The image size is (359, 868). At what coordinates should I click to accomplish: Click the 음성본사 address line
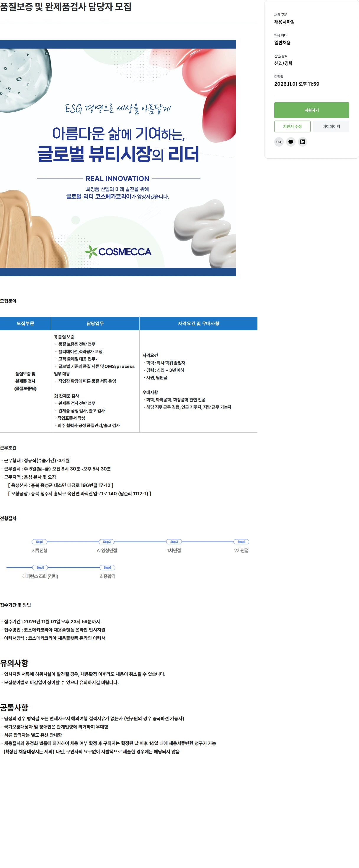click(61, 485)
